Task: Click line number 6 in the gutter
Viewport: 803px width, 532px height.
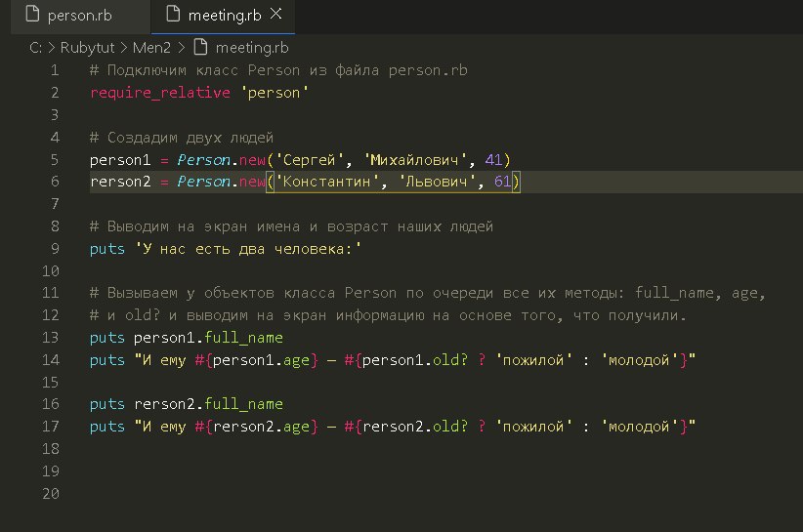Action: [55, 182]
